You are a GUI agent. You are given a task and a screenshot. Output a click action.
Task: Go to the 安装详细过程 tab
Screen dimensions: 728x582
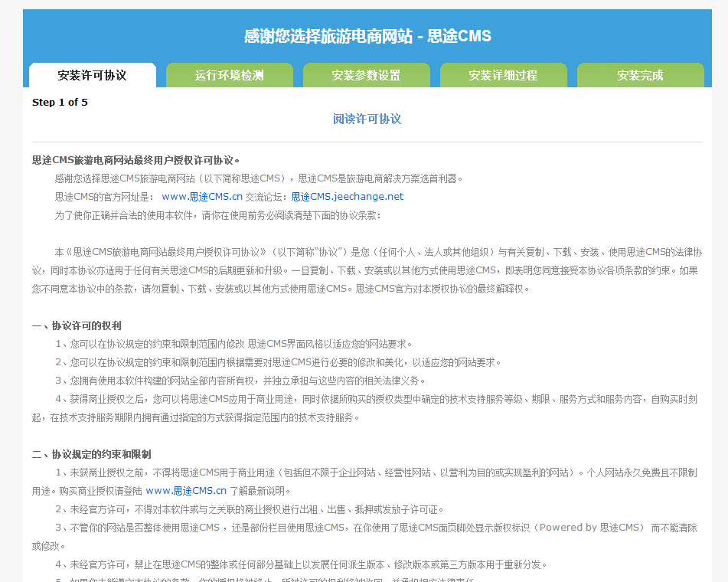tap(503, 75)
